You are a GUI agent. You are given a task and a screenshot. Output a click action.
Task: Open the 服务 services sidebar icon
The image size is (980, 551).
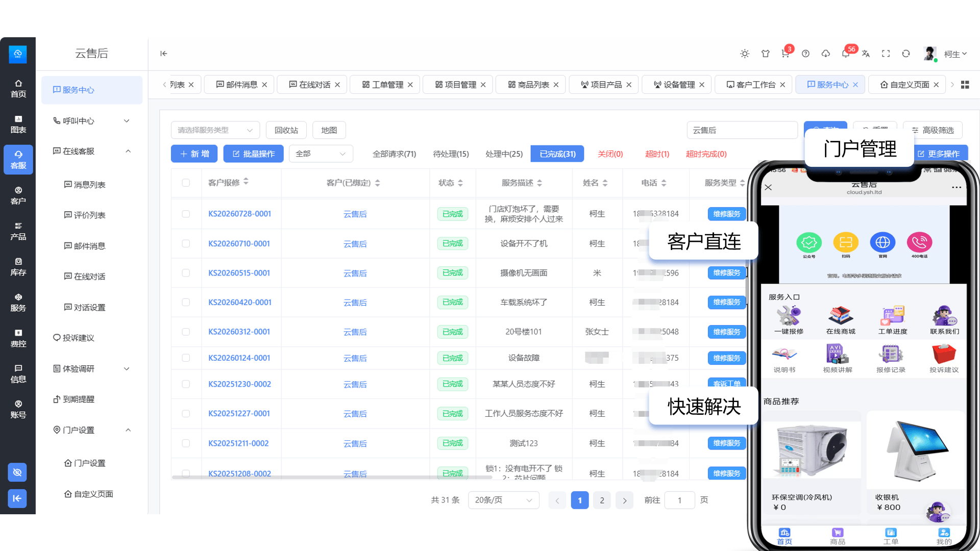click(x=18, y=303)
